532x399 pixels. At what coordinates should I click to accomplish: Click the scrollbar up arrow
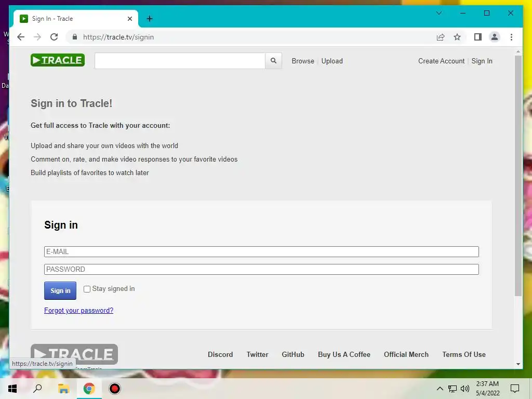518,51
